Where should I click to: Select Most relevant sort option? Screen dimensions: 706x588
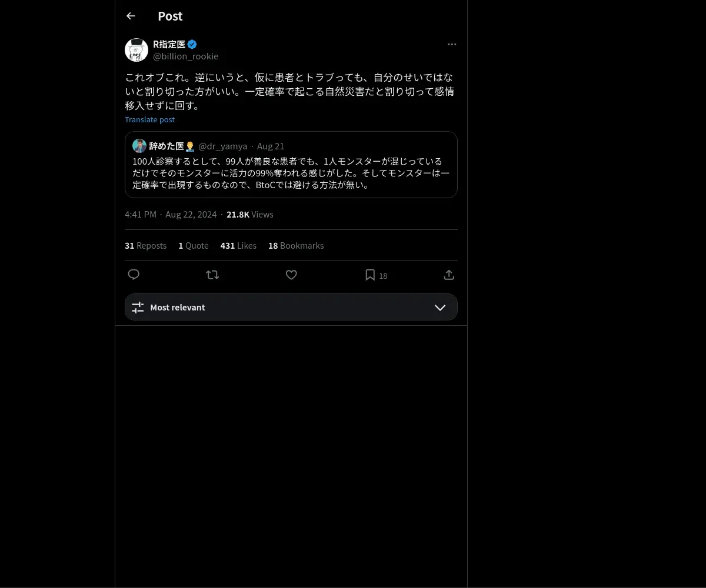click(291, 307)
